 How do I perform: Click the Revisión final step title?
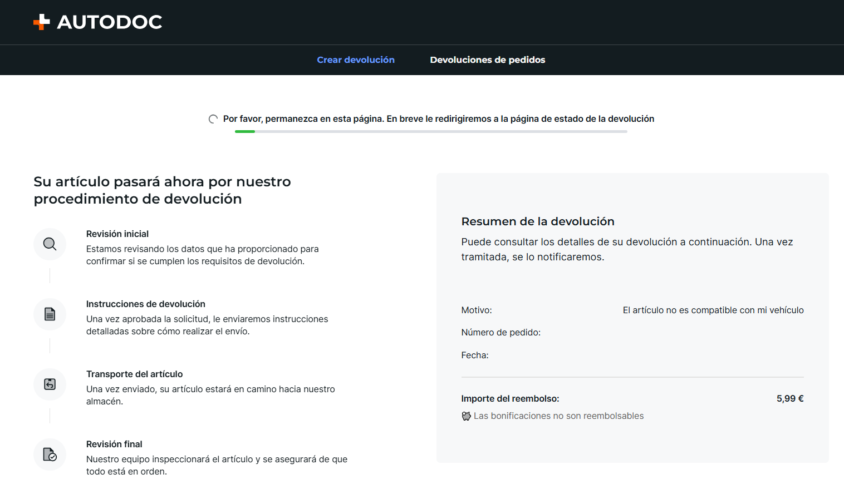[x=114, y=444]
